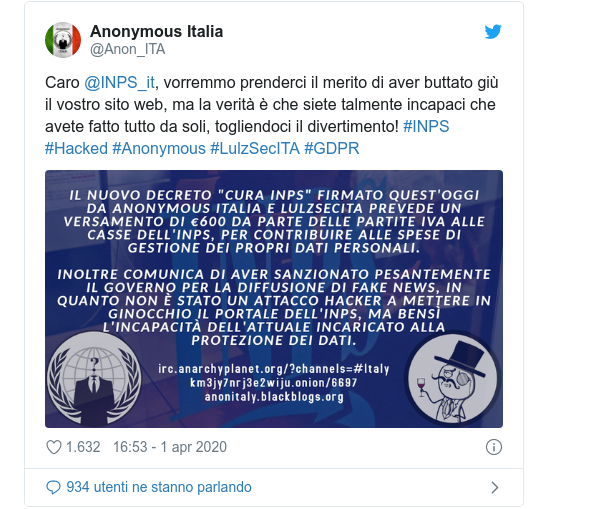Open the embedded tweet image
601x509 pixels.
point(274,299)
